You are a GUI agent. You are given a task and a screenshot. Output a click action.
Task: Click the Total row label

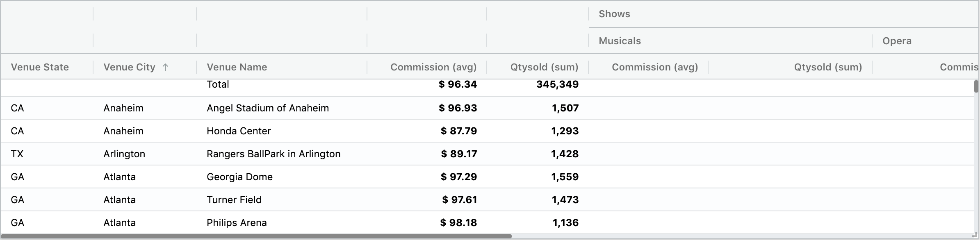click(x=218, y=85)
